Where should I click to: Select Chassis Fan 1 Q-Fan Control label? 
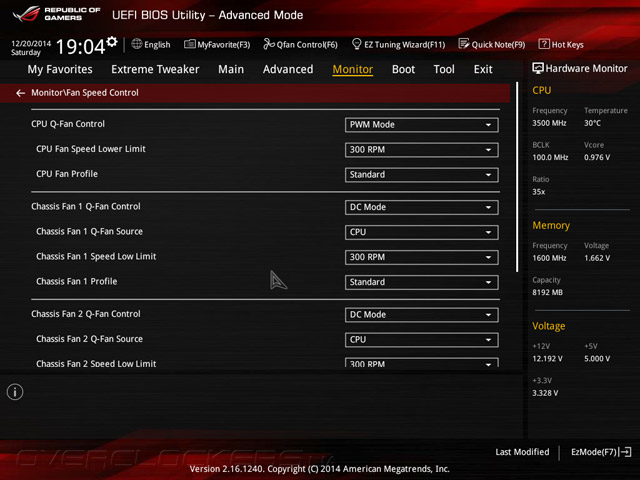pyautogui.click(x=86, y=207)
